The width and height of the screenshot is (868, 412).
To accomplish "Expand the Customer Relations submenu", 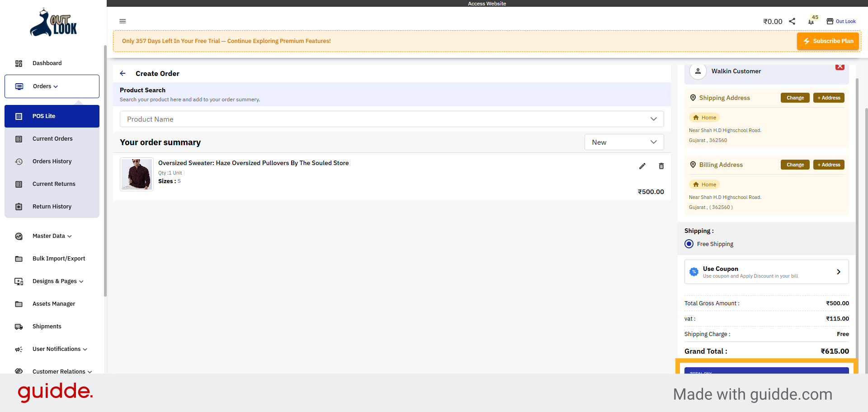I will 90,372.
